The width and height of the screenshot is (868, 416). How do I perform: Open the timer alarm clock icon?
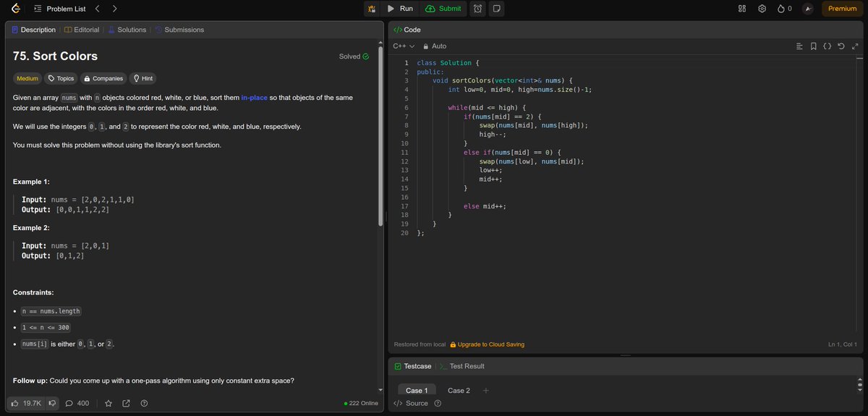click(x=478, y=9)
